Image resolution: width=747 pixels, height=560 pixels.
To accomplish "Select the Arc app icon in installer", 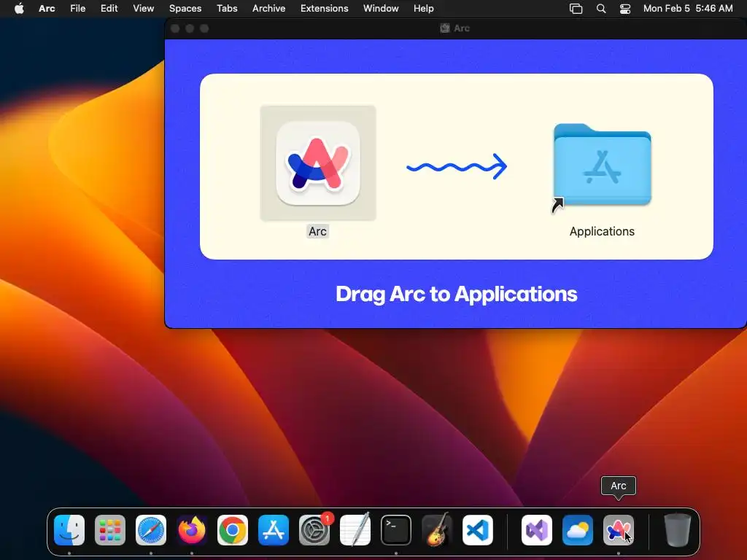I will click(318, 163).
